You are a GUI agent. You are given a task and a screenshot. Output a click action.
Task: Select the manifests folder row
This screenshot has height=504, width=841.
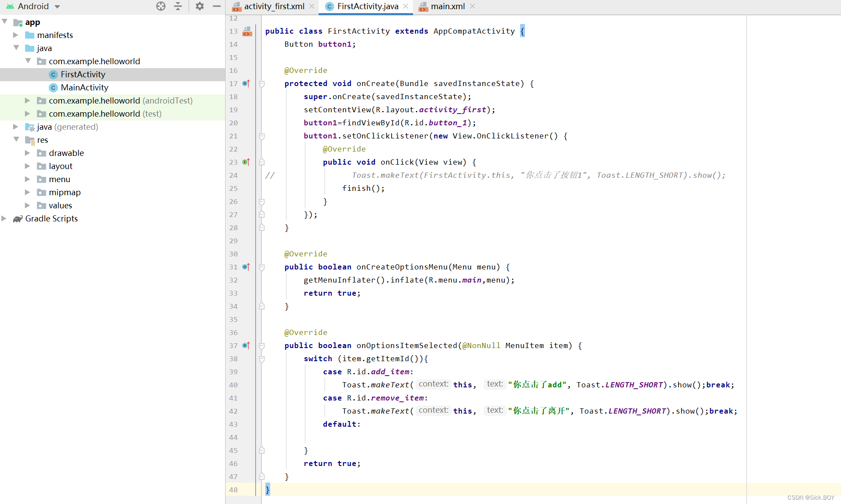[112, 35]
